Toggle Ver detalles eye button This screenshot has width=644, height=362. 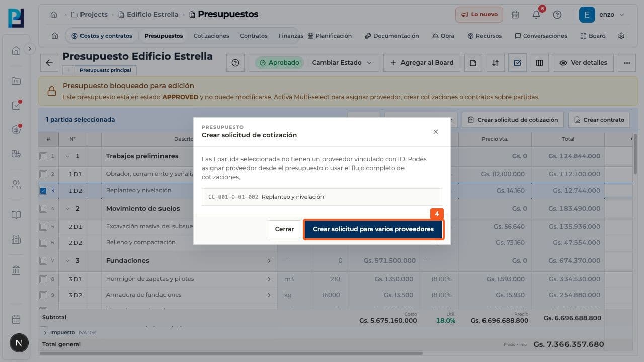pos(583,63)
